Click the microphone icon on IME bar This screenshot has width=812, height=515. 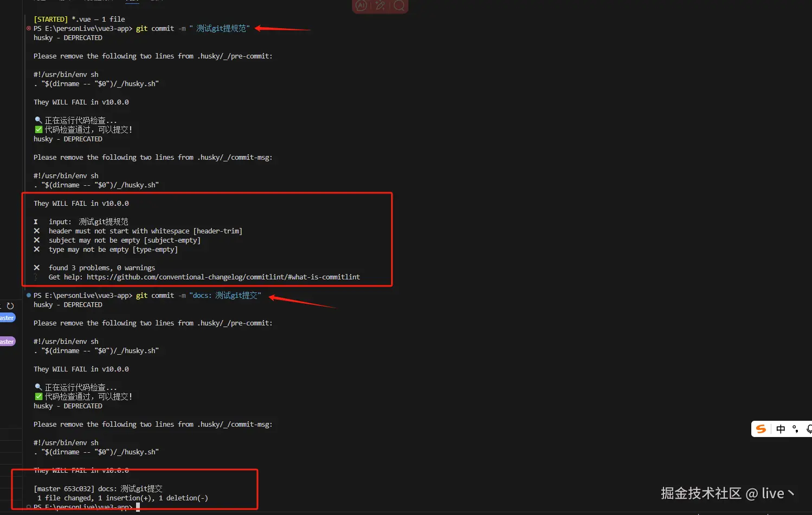[x=809, y=429]
